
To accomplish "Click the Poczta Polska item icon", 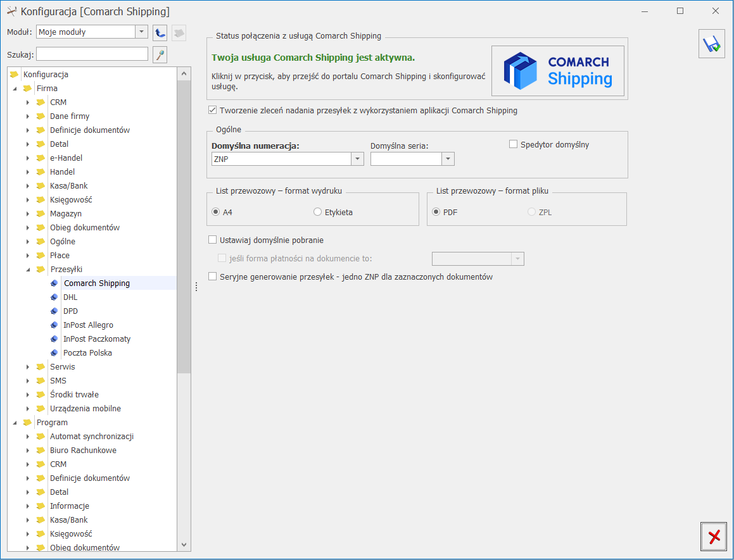I will 54,352.
